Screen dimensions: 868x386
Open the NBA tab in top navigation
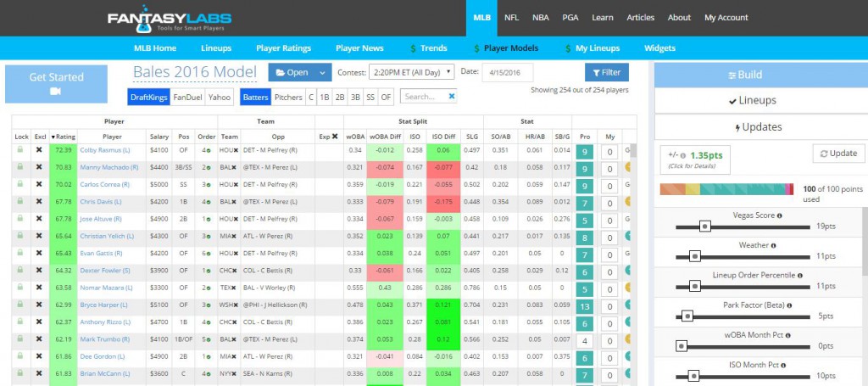tap(541, 18)
